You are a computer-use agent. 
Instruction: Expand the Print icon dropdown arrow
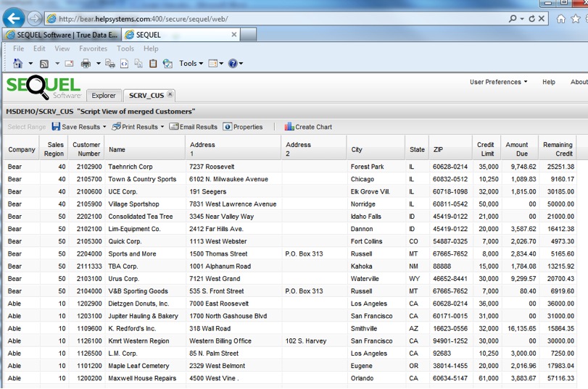(x=99, y=63)
